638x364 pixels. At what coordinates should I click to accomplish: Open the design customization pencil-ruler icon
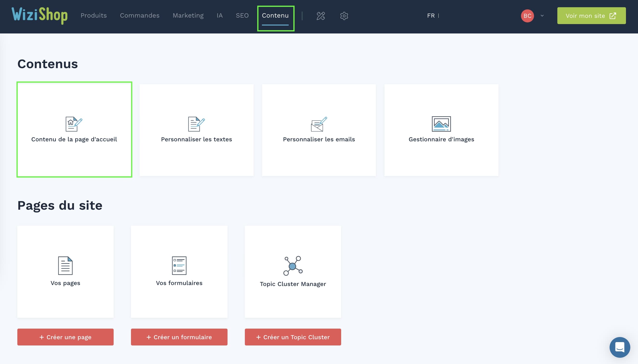click(321, 16)
